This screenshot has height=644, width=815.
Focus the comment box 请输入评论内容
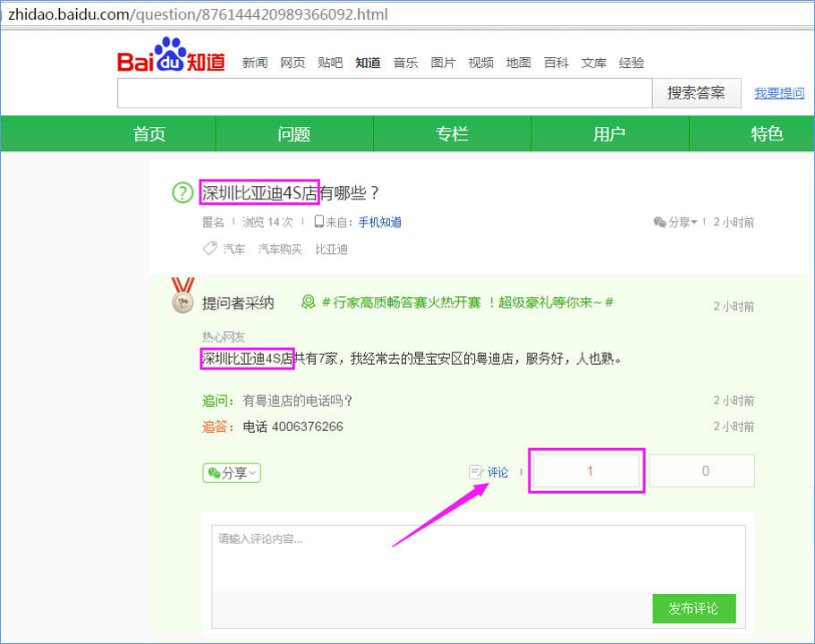point(479,558)
